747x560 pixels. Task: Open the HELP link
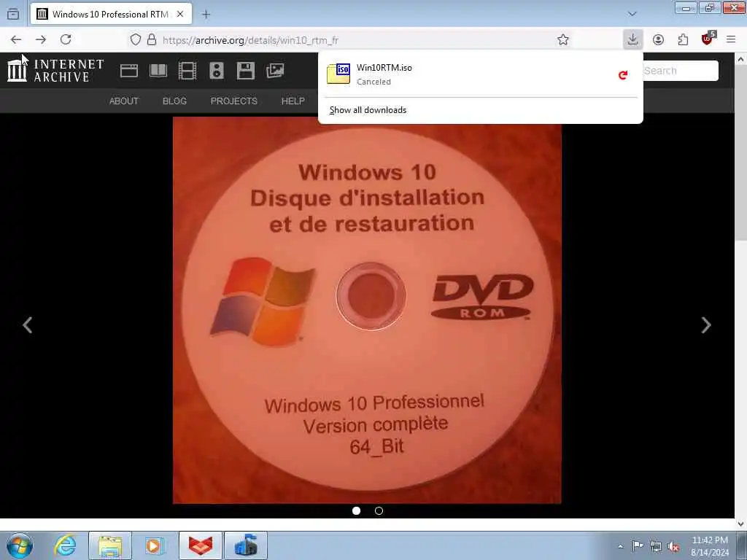(x=293, y=101)
